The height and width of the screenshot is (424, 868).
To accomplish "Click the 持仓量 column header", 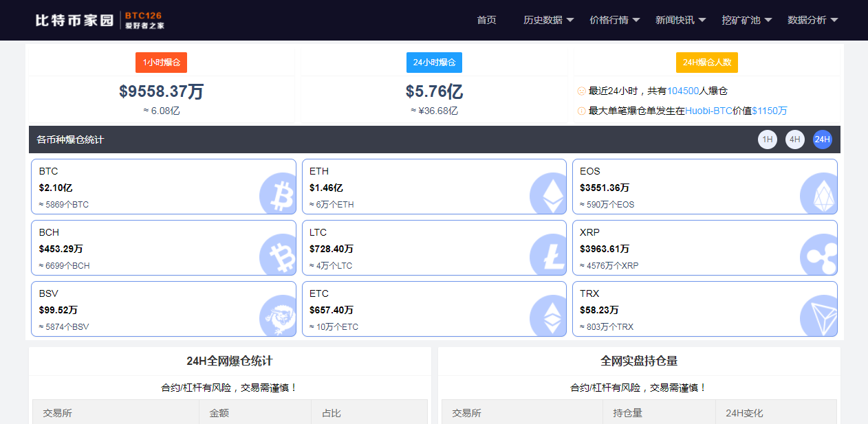I will (x=628, y=413).
